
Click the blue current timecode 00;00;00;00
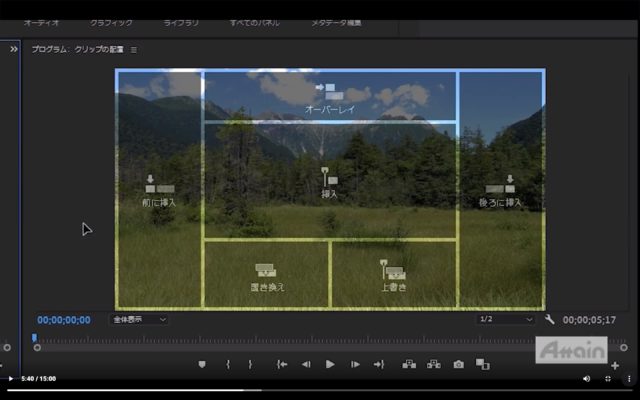(x=64, y=320)
